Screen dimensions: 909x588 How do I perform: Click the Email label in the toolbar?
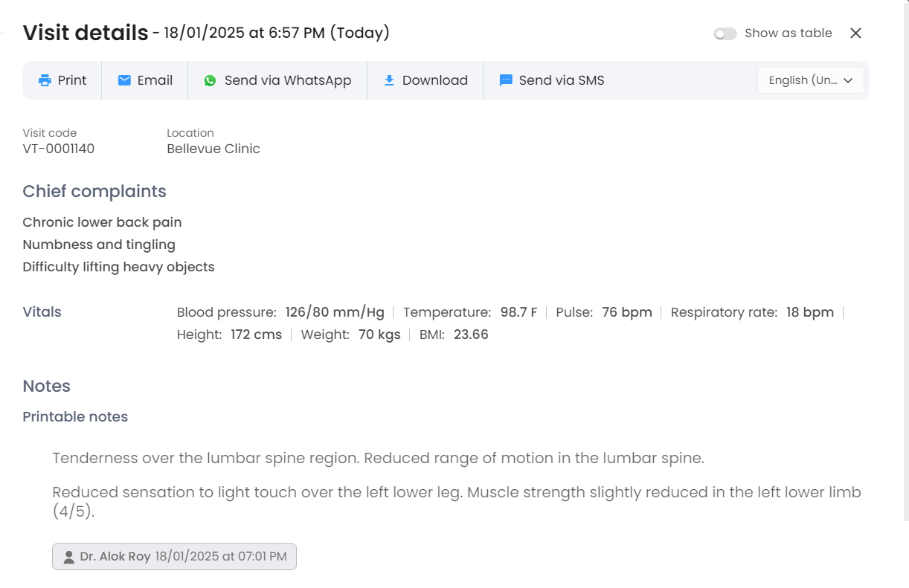coord(155,80)
